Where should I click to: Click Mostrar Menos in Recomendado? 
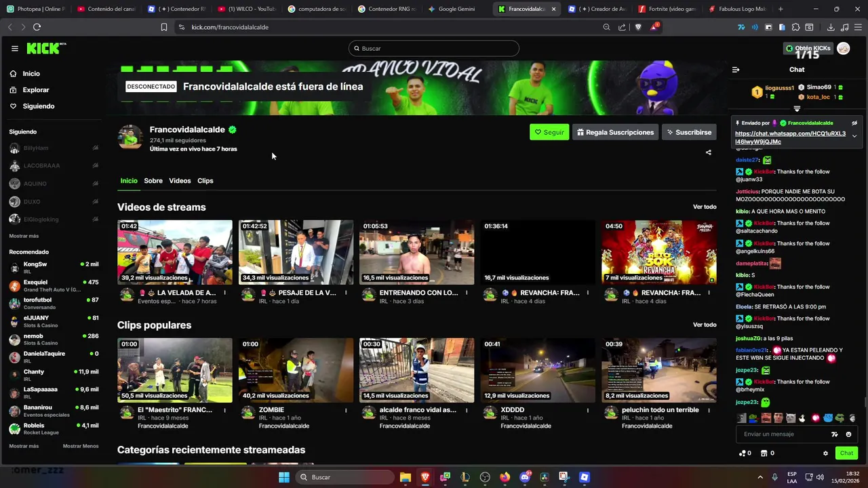pyautogui.click(x=81, y=446)
